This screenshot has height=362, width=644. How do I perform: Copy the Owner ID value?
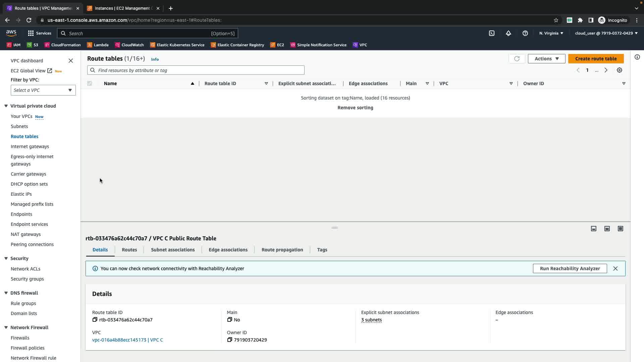click(x=229, y=340)
